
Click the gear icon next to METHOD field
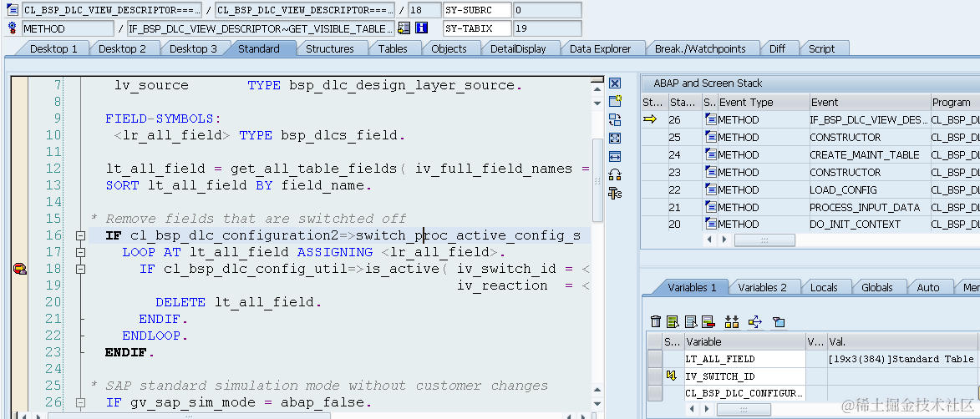click(13, 28)
